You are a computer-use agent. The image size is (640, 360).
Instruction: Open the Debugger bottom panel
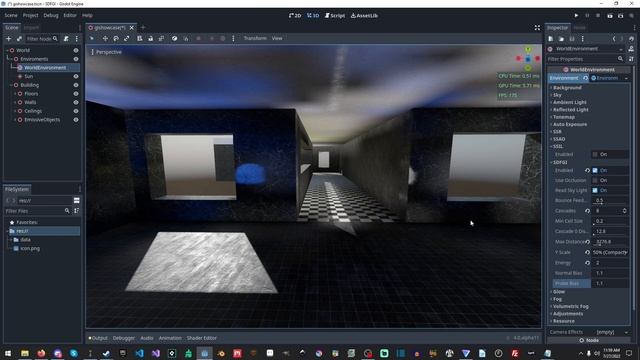pos(124,338)
